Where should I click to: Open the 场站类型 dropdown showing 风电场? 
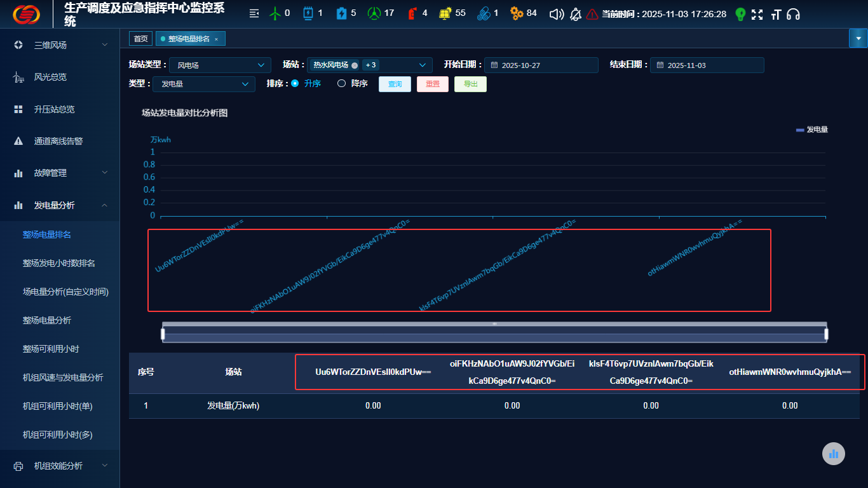tap(220, 65)
